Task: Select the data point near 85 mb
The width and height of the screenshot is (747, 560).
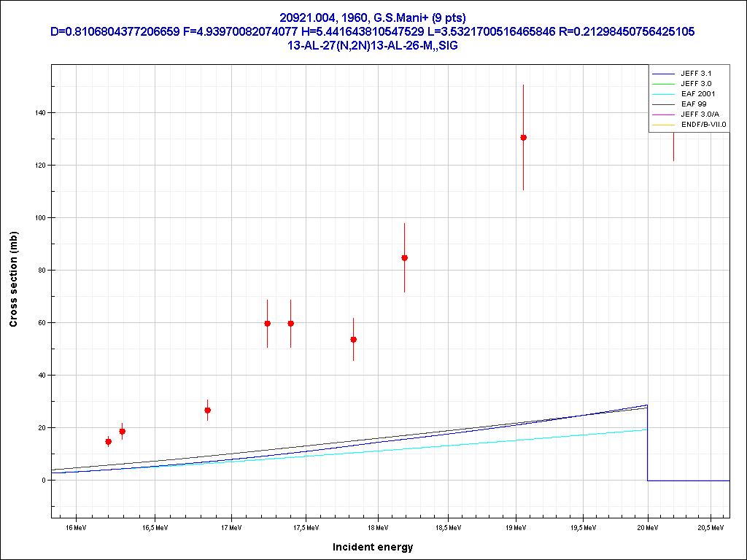Action: 404,258
